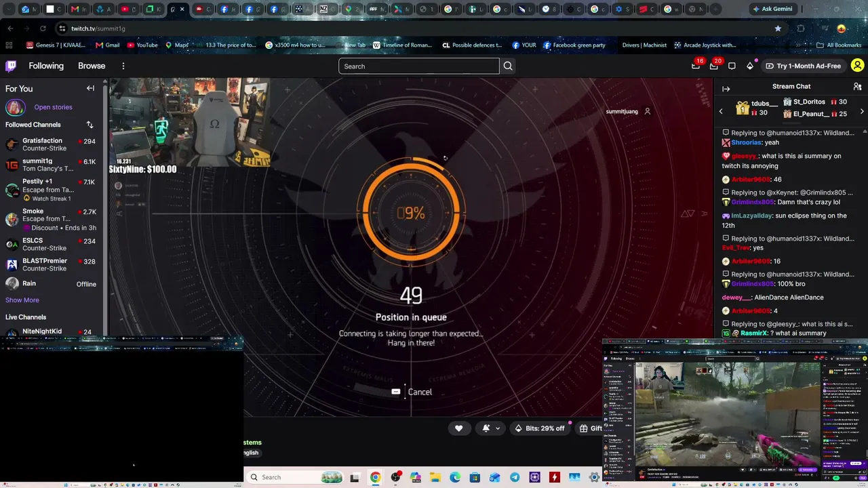Open summit1g channel in sidebar
Screen dimensions: 868x488
tap(51, 165)
